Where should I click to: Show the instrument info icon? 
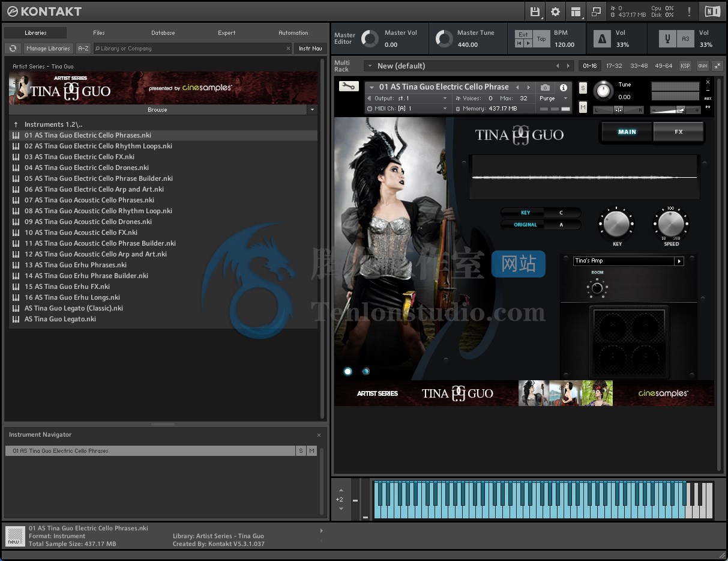click(563, 88)
